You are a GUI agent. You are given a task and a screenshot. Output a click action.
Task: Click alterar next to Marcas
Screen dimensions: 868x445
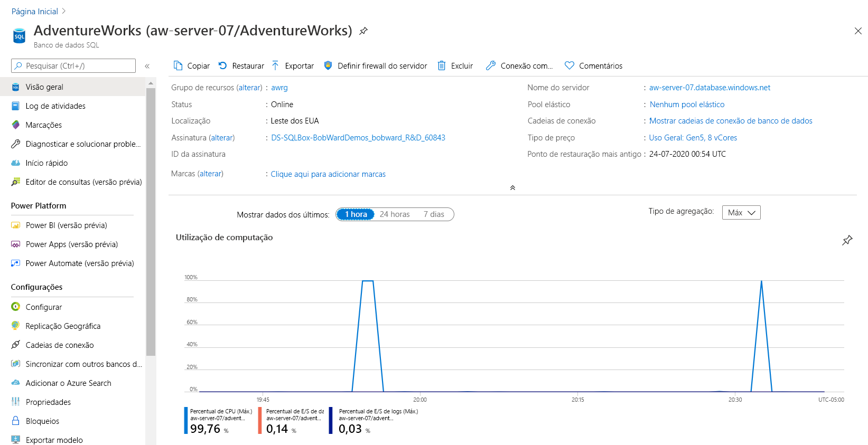pos(210,174)
